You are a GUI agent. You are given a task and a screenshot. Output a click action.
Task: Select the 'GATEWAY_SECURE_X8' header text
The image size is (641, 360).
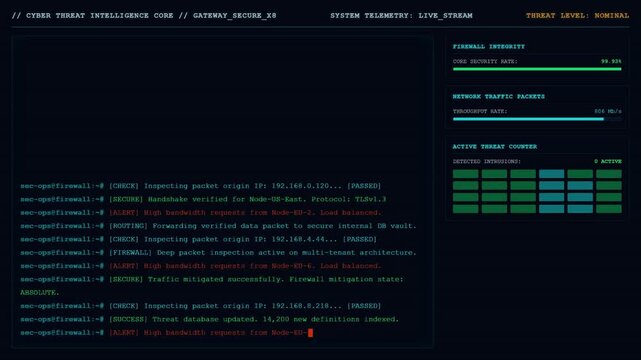pyautogui.click(x=235, y=16)
